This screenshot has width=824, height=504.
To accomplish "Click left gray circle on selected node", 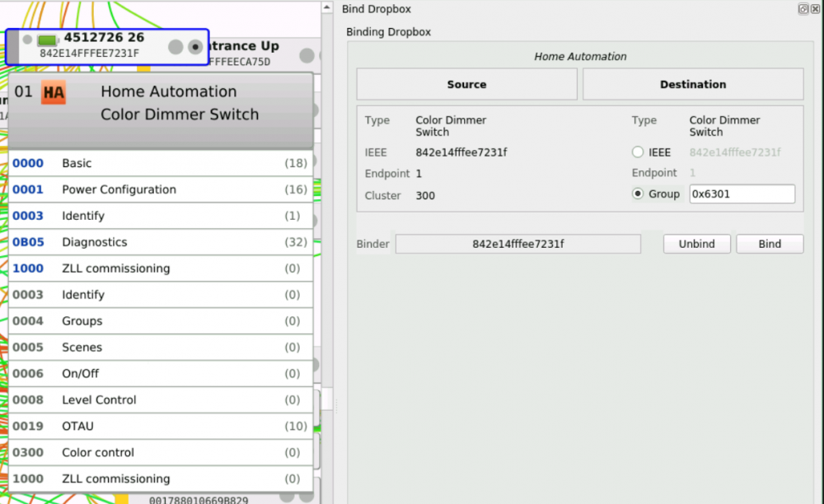I will click(x=176, y=48).
